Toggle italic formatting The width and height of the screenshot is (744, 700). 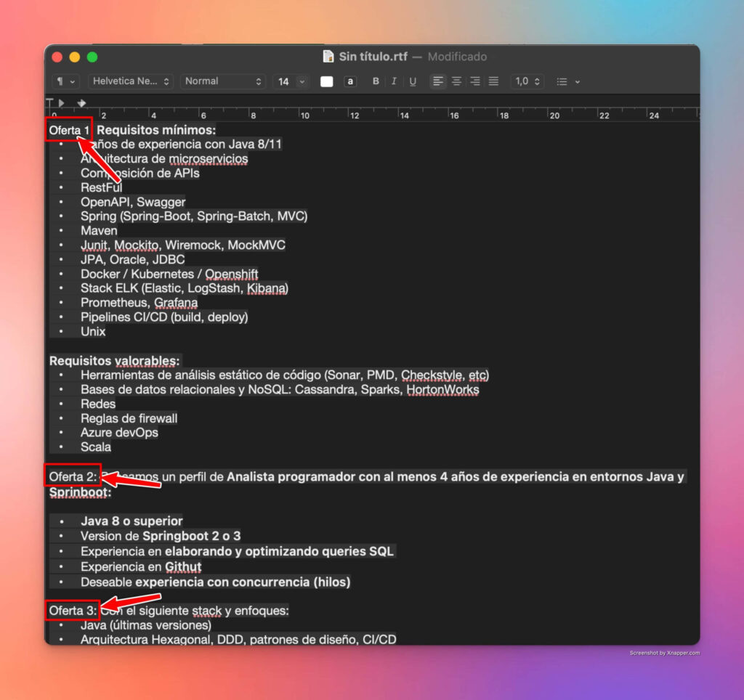tap(394, 81)
